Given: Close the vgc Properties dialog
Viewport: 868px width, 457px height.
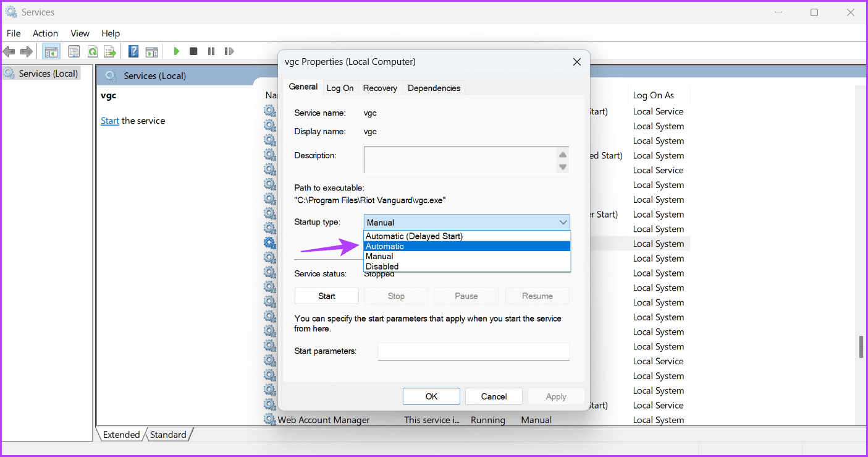Looking at the screenshot, I should 577,62.
